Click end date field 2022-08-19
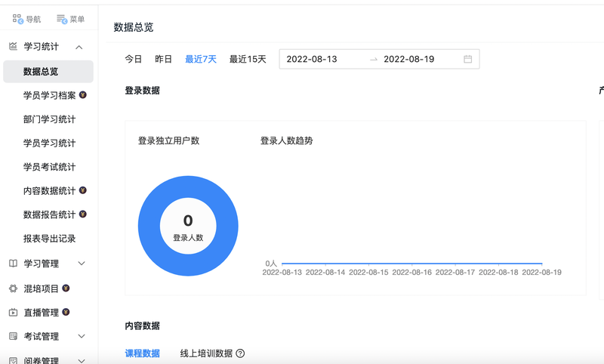The height and width of the screenshot is (364, 604). 408,60
